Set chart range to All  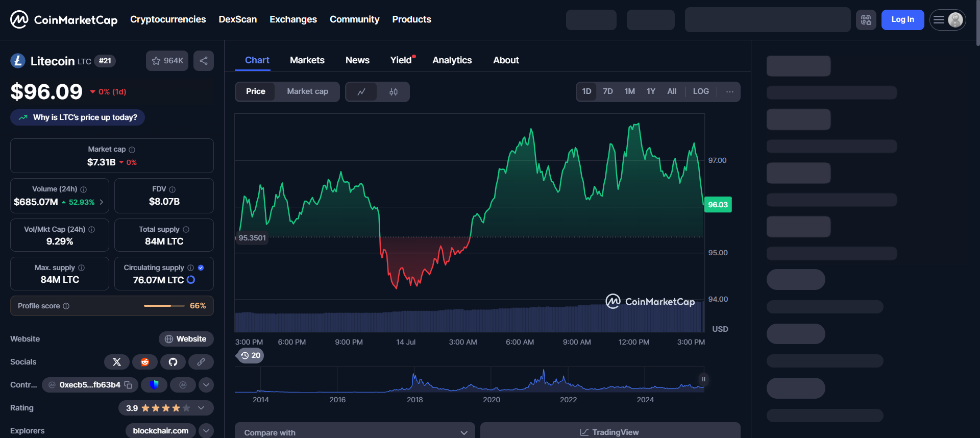(672, 91)
